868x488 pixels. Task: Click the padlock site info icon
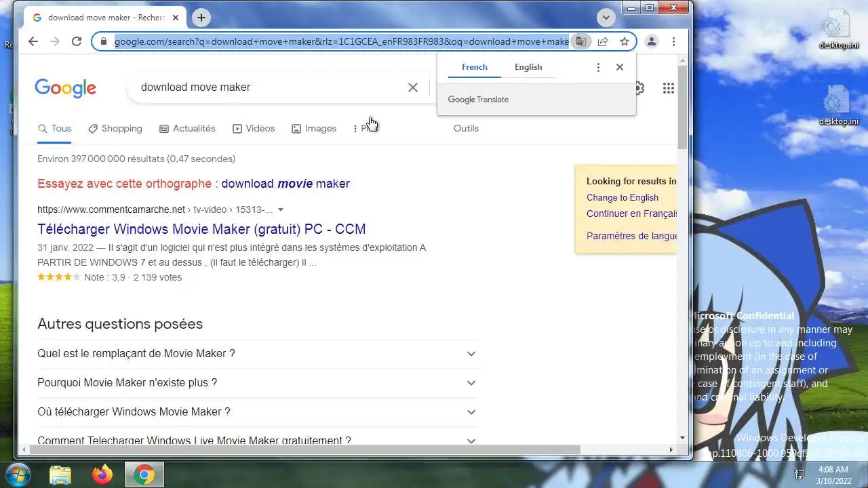tap(104, 41)
